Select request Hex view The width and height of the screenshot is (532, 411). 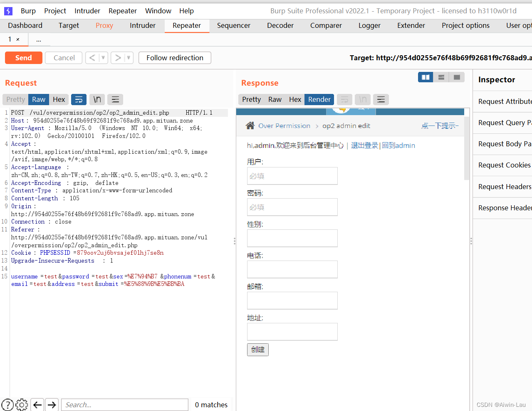click(59, 99)
